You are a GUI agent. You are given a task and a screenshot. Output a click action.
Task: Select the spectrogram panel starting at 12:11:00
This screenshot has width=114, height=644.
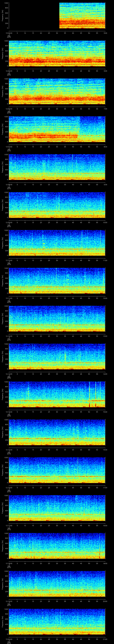(57, 281)
